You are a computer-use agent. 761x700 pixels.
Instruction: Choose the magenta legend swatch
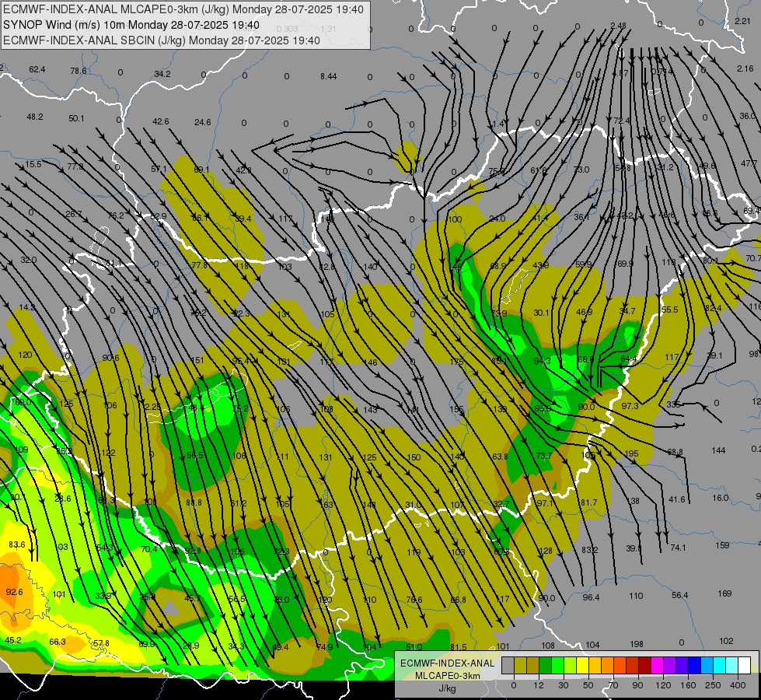(657, 665)
